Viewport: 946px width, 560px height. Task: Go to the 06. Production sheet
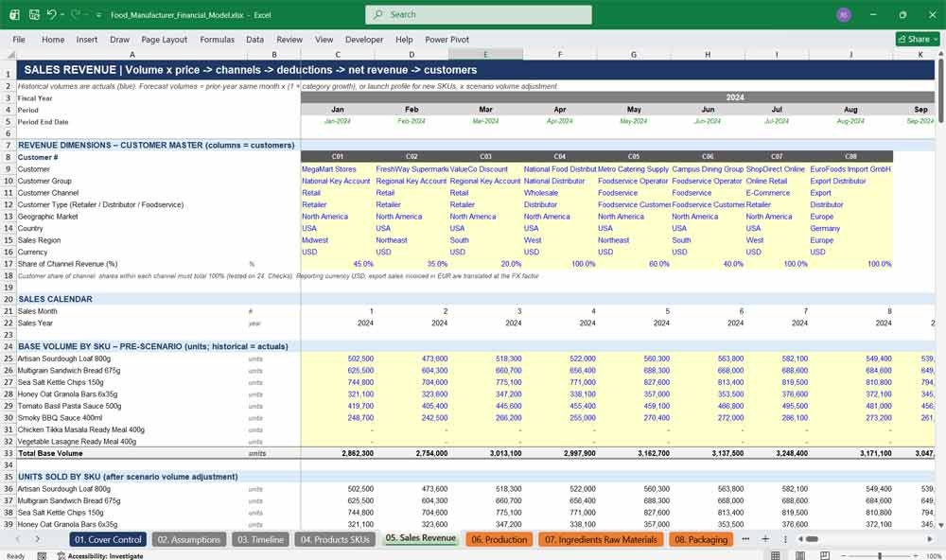coord(499,539)
